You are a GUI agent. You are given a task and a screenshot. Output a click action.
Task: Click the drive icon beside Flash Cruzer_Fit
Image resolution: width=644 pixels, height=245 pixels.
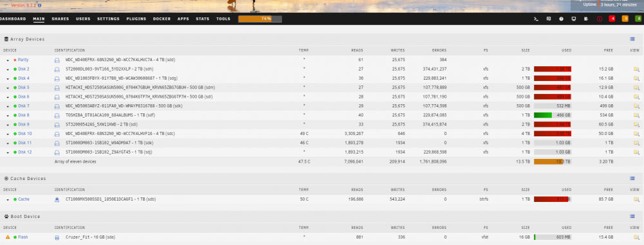click(57, 237)
